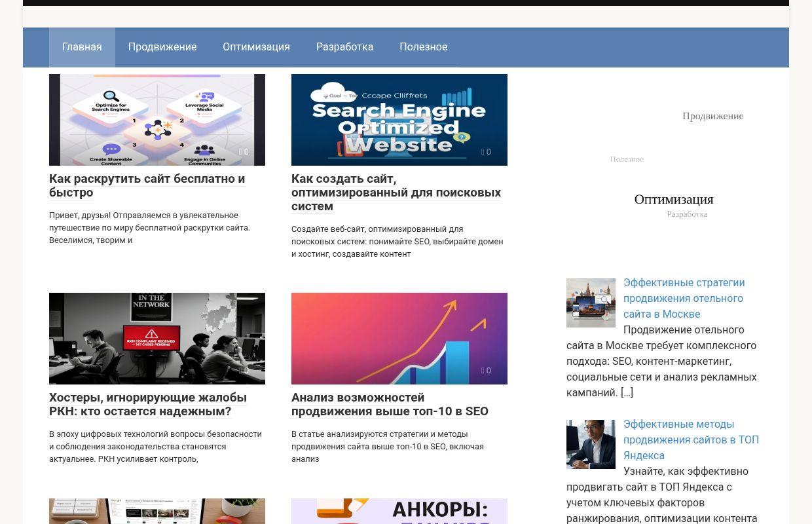Click small Полезное tag in sidebar cloud
The image size is (812, 524).
point(627,159)
